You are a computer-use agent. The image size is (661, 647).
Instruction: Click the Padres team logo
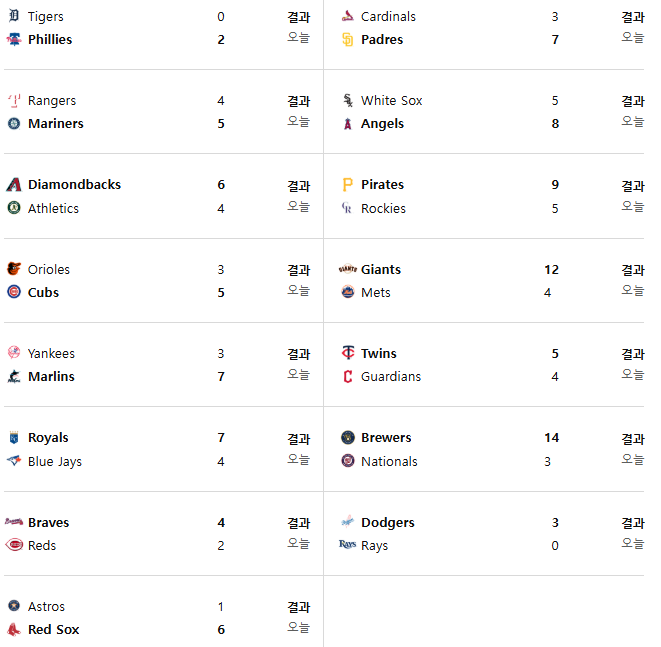[347, 40]
